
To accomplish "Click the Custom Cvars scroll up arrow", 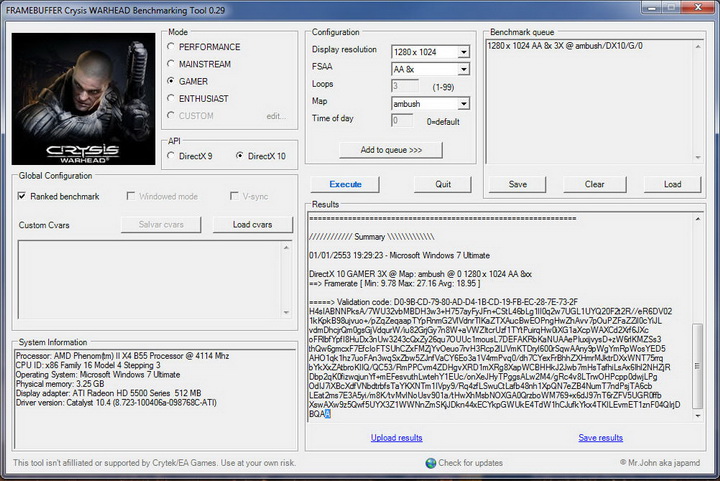I will point(286,247).
